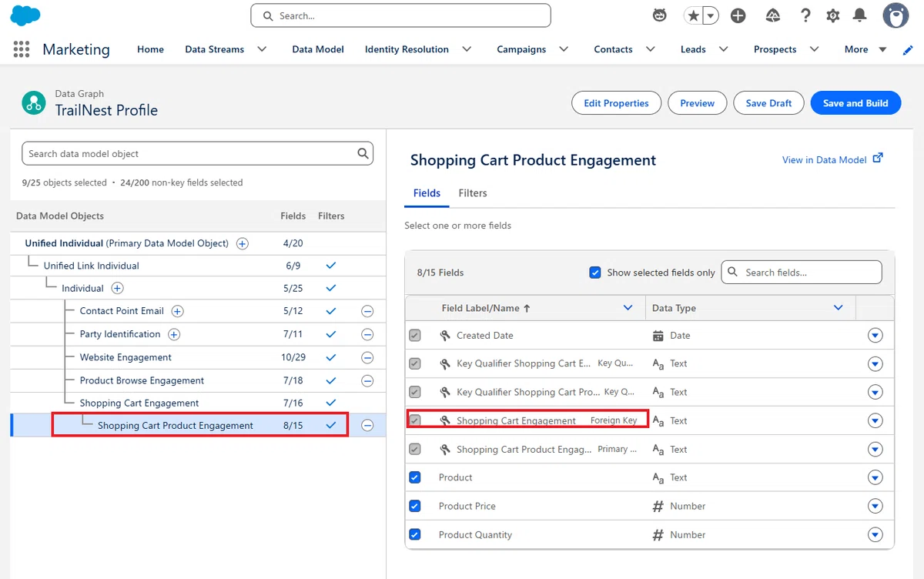Switch to the Filters tab
Screen dimensions: 924x579
point(473,193)
